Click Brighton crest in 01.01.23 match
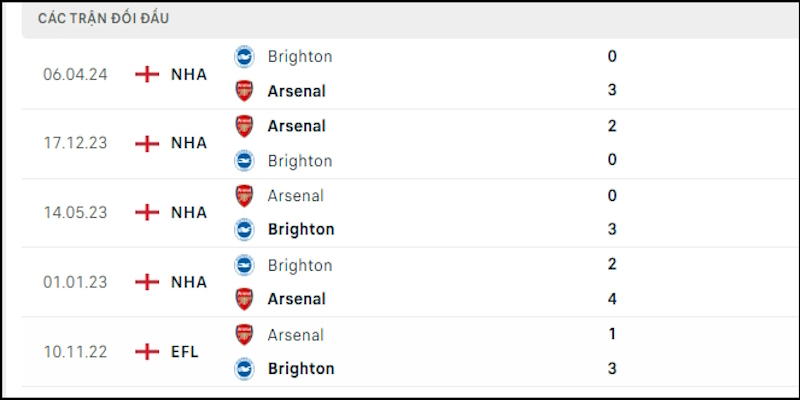 click(244, 265)
